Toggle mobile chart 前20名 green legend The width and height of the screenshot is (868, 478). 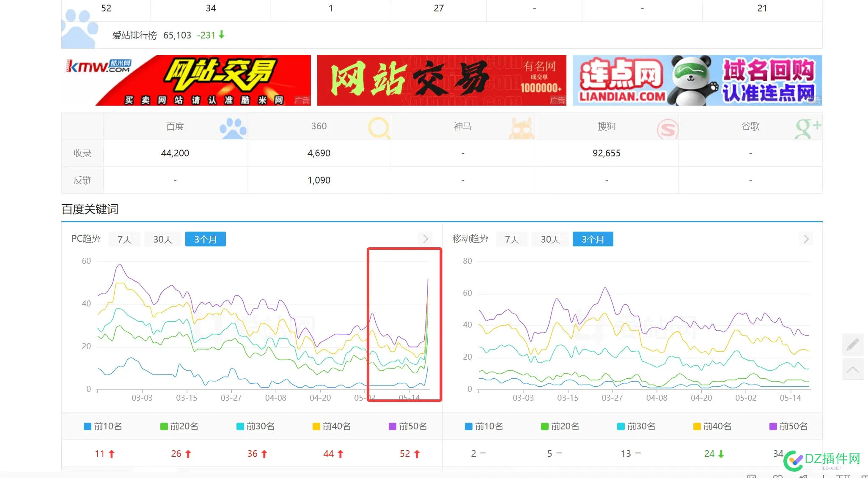tap(560, 426)
